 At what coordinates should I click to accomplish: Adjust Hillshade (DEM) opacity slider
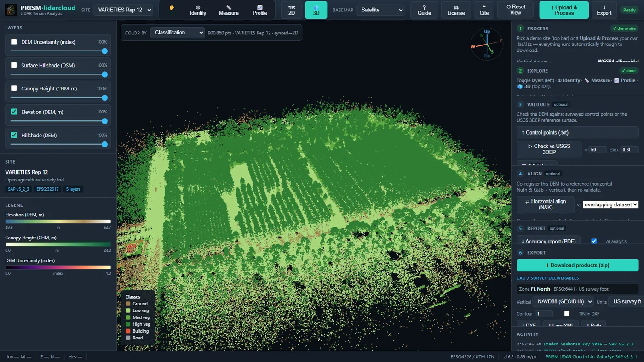58,144
